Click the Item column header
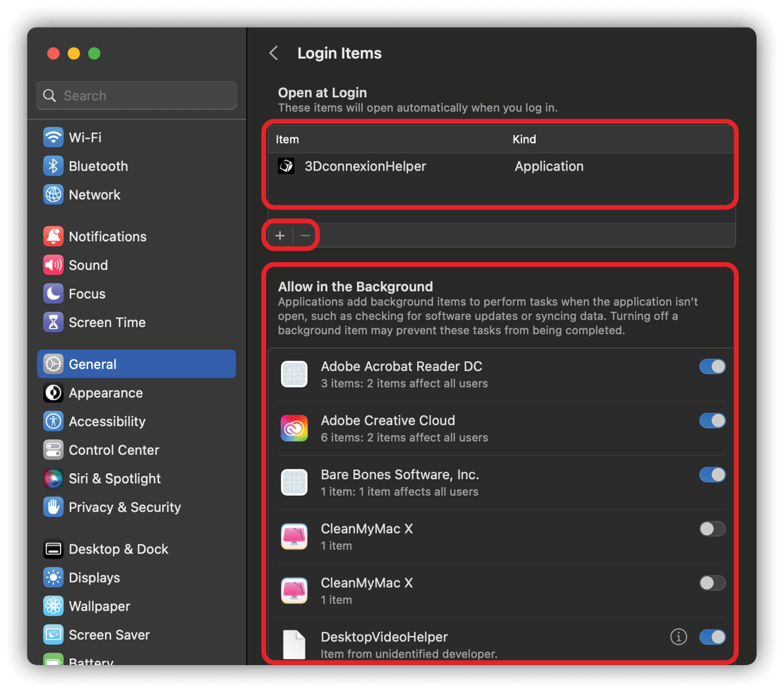The width and height of the screenshot is (784, 692). click(x=287, y=139)
